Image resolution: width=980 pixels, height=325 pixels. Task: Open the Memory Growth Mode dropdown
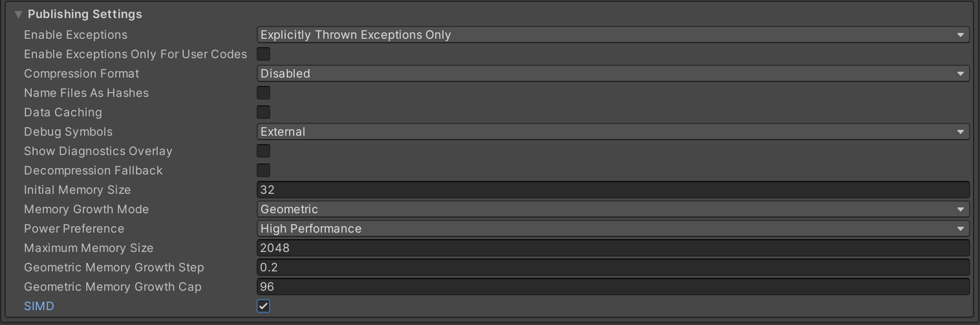coord(612,209)
